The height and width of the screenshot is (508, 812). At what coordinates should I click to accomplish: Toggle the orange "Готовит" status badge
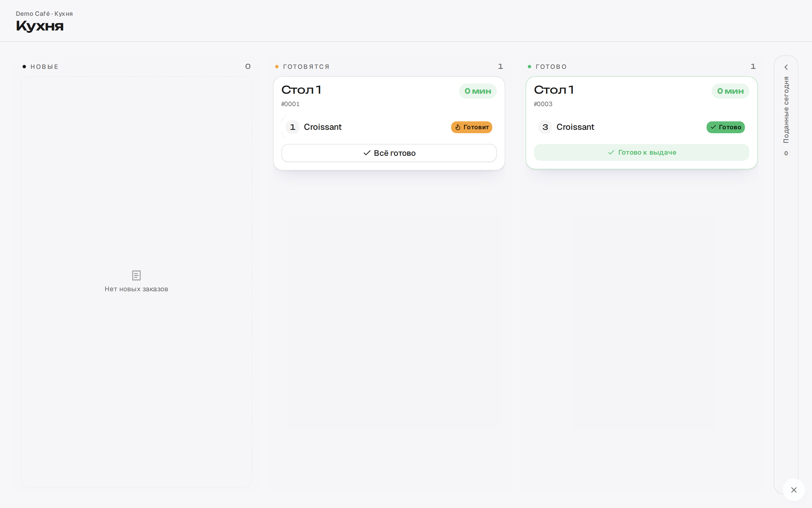[471, 127]
